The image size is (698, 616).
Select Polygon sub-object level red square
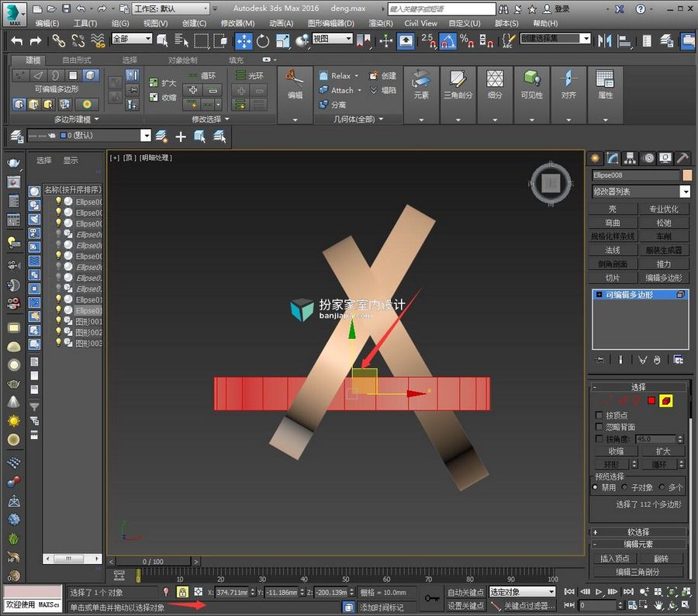click(651, 400)
